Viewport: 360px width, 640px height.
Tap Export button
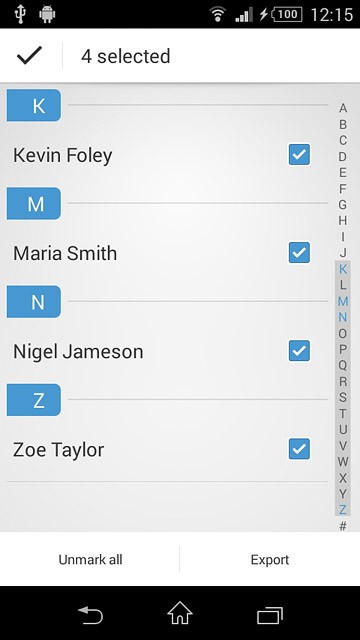[270, 560]
